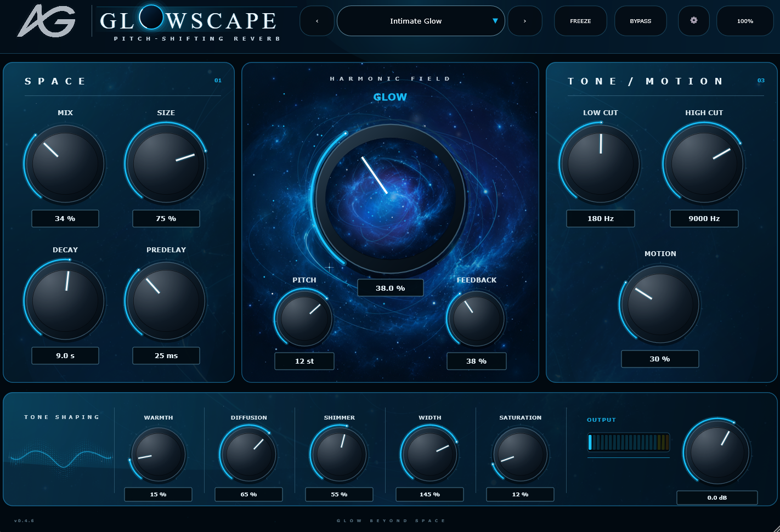780x532 pixels.
Task: Click the DECAY value field 9.0 s
Action: pos(65,355)
